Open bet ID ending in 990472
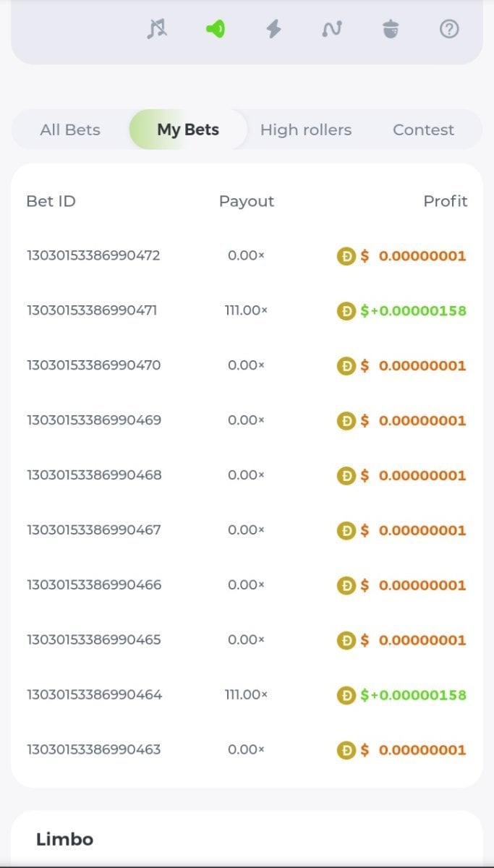Image resolution: width=494 pixels, height=868 pixels. tap(93, 255)
